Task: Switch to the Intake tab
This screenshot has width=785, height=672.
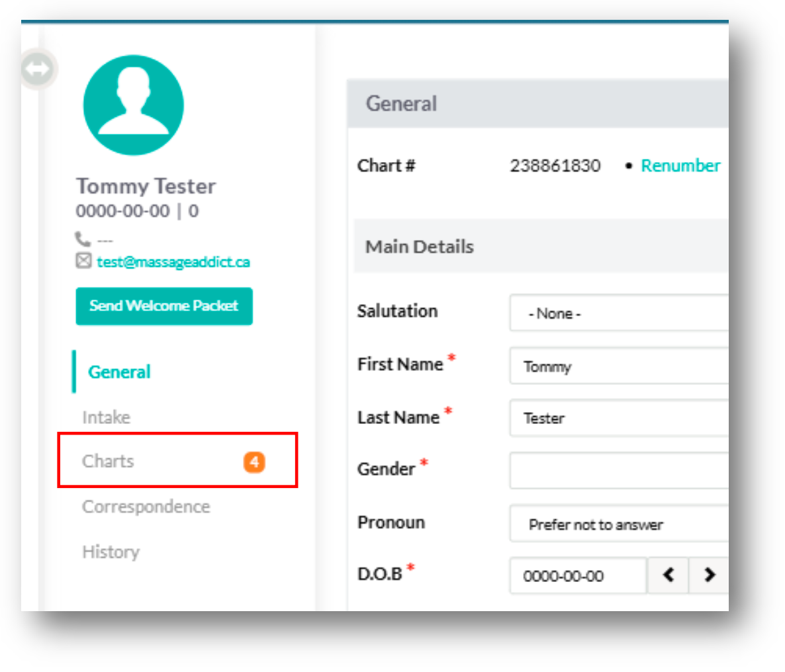Action: (106, 417)
